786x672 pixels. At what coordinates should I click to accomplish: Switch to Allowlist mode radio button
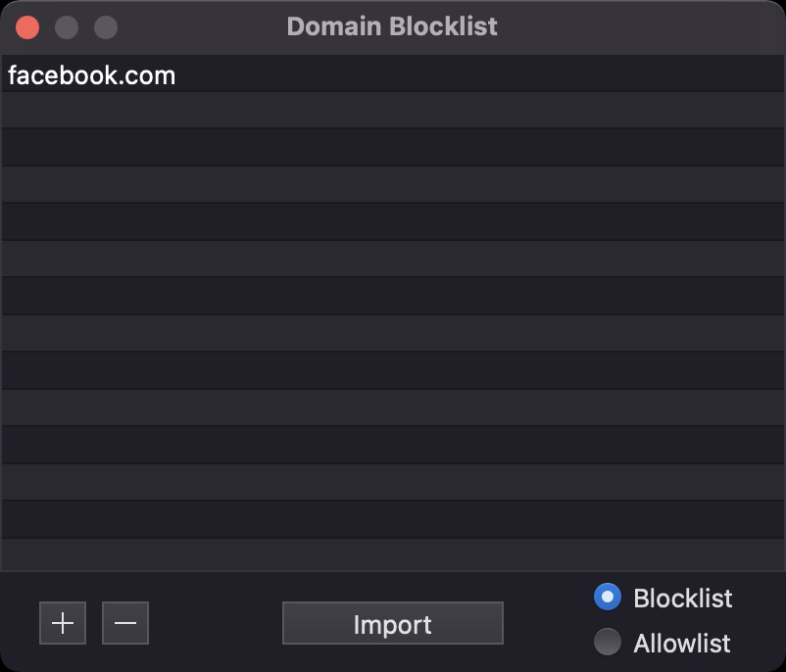(608, 642)
